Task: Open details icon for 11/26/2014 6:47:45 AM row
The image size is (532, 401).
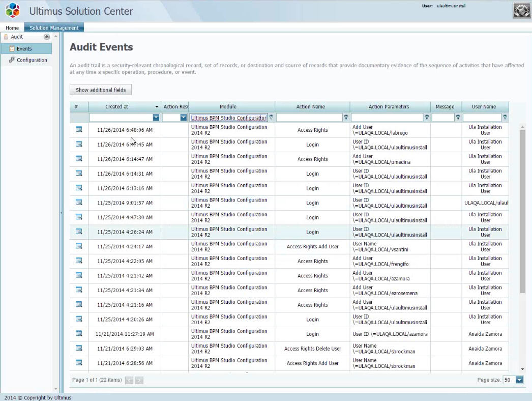Action: click(79, 144)
